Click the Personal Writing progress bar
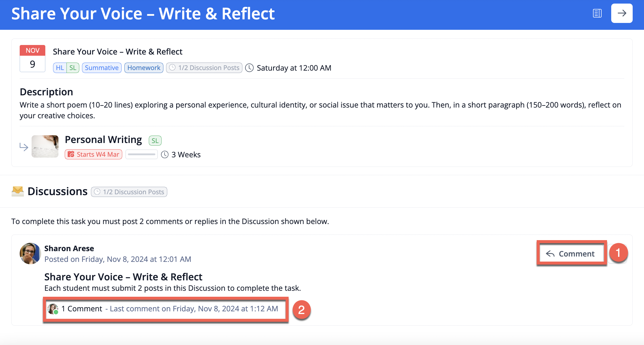 142,154
